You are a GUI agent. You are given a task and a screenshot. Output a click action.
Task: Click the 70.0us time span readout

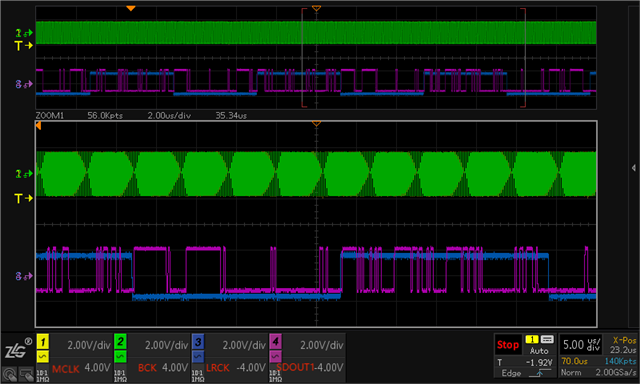coord(574,361)
